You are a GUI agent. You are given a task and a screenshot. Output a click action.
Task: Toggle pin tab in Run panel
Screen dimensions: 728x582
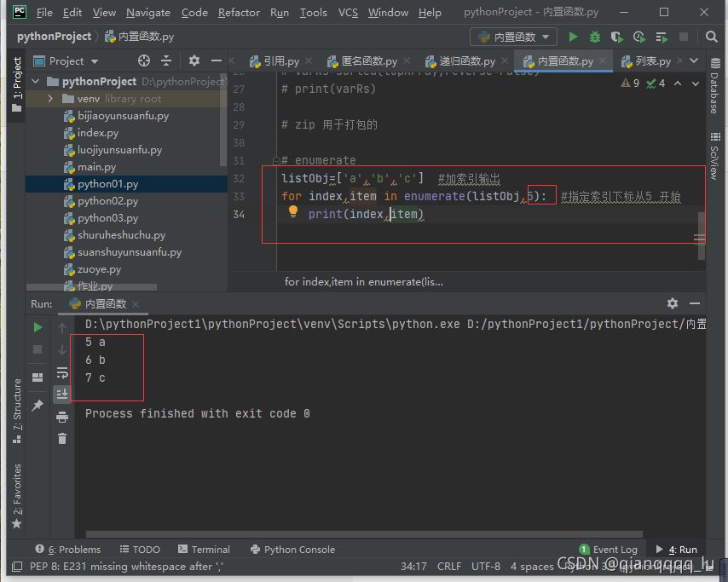coord(38,406)
